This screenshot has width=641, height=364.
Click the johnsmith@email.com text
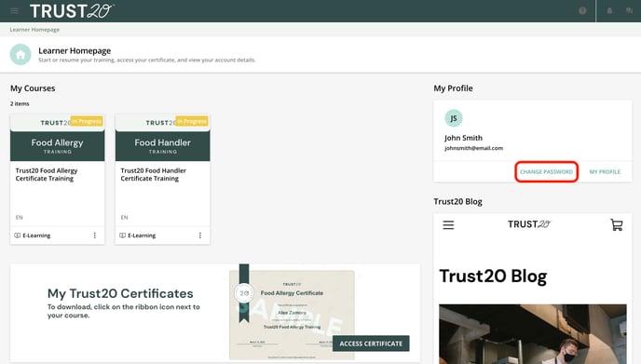474,148
